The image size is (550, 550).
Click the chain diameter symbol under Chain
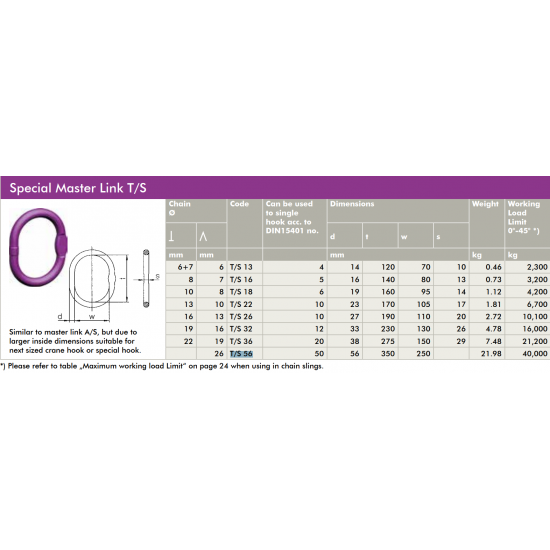coord(172,213)
